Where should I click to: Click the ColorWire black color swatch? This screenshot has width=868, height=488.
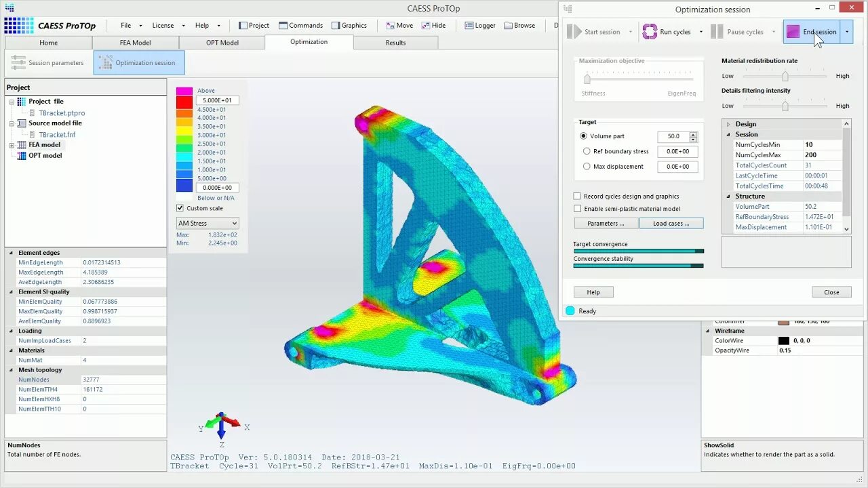click(784, 341)
